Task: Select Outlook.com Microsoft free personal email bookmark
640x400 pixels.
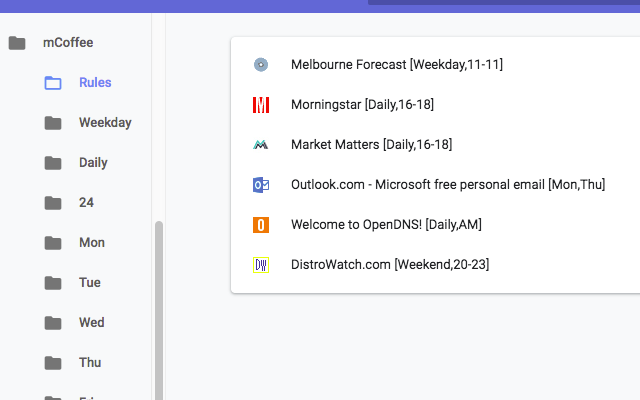Action: [x=447, y=185]
